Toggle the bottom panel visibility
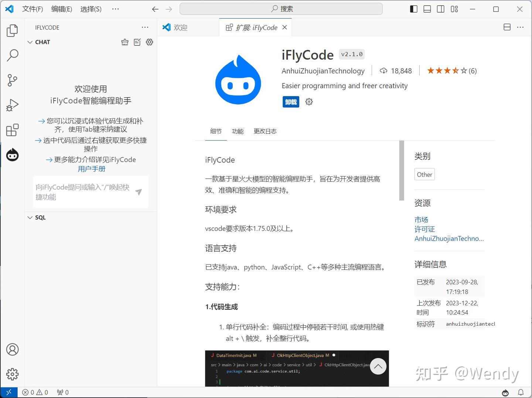Screen dimensions: 532x398 pos(427,9)
